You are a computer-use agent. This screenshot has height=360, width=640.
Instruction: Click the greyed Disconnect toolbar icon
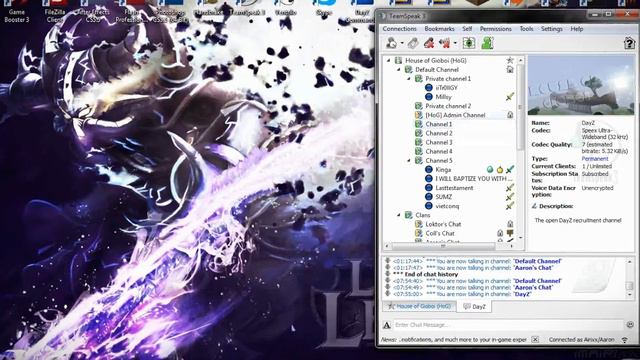(x=413, y=43)
